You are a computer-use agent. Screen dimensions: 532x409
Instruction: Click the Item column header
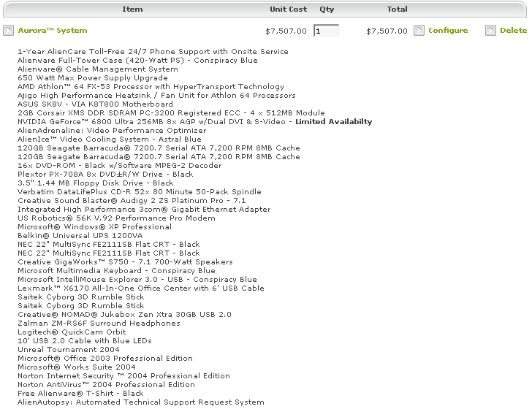pos(133,9)
